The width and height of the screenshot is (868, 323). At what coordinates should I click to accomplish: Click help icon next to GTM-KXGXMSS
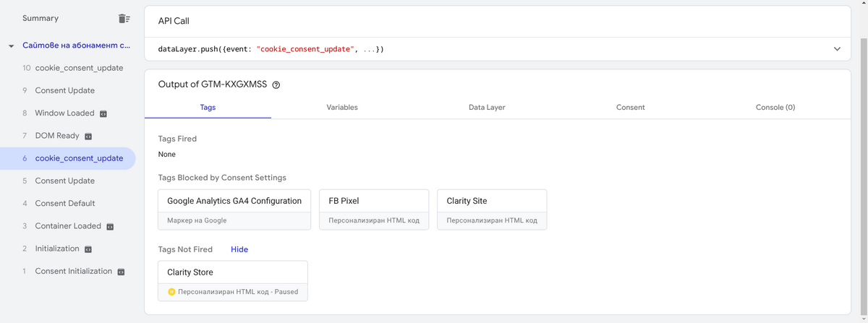point(276,85)
